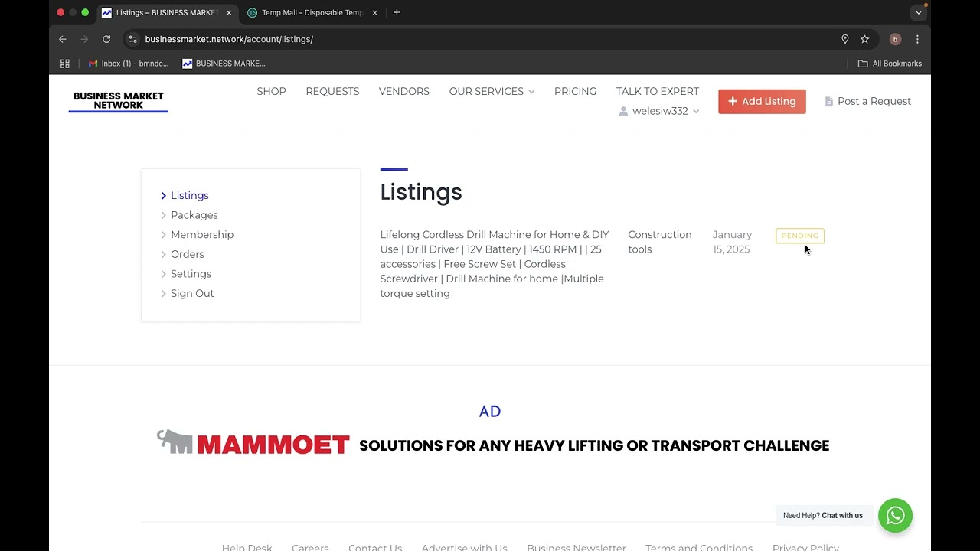980x551 pixels.
Task: Click the browser forward arrow
Action: tap(84, 39)
